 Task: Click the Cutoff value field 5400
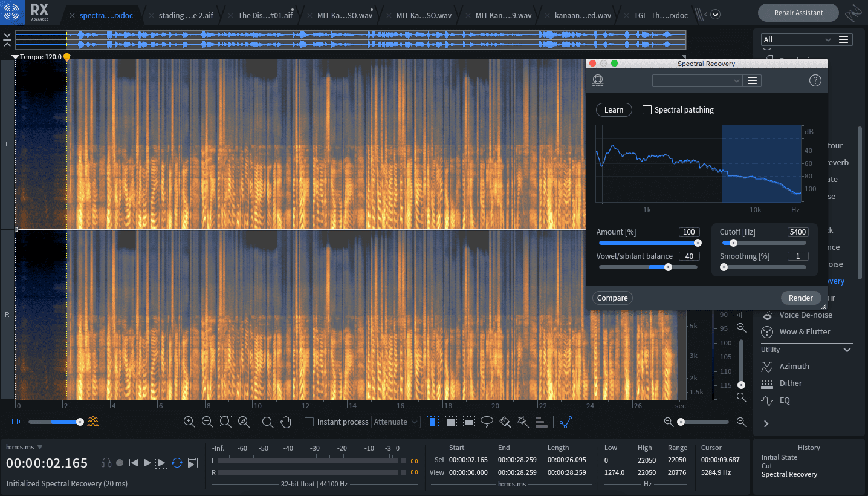pos(798,232)
